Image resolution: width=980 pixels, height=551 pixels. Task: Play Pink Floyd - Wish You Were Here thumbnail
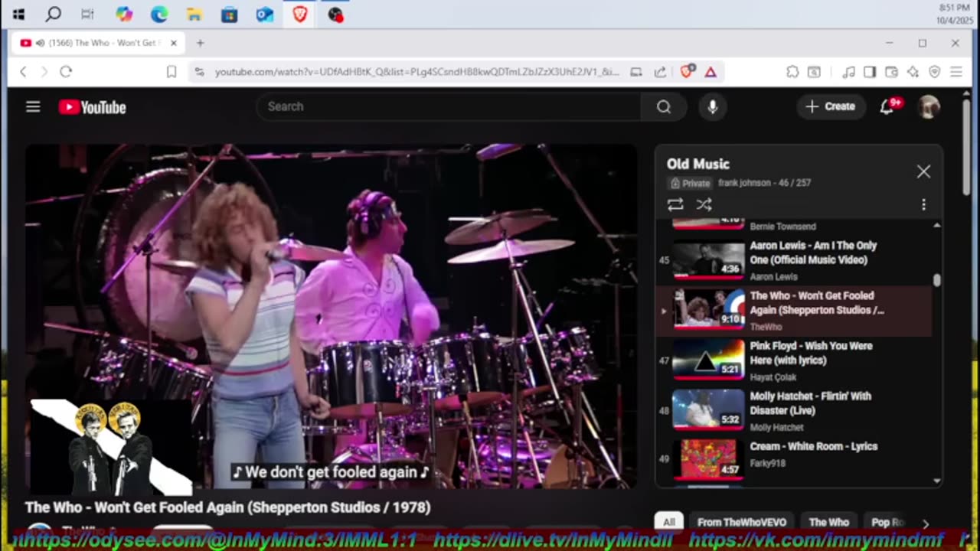click(708, 360)
